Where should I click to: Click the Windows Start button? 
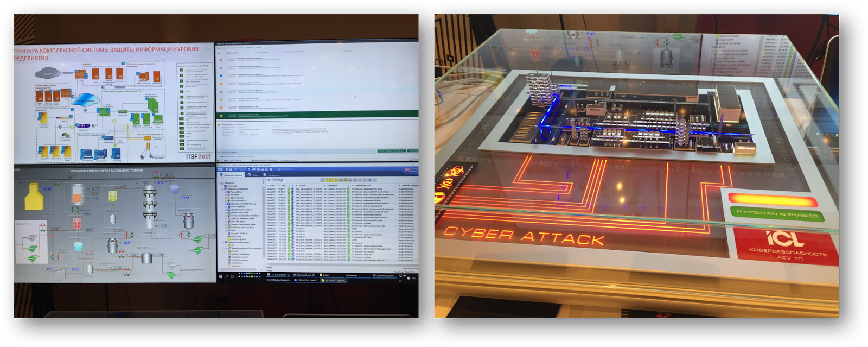pyautogui.click(x=221, y=276)
